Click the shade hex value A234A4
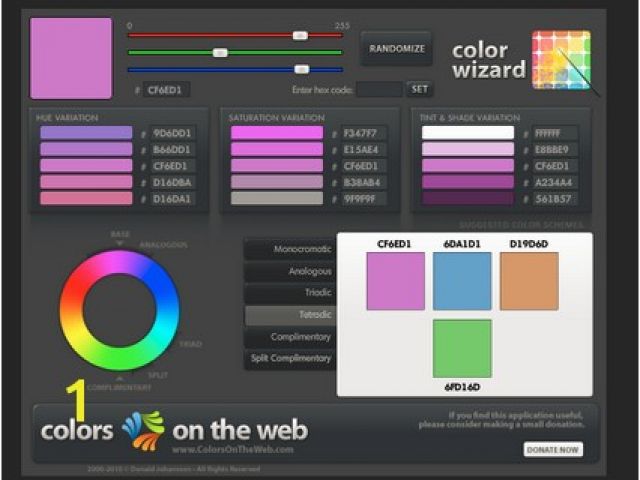Screen dimensions: 640x480 [554, 182]
